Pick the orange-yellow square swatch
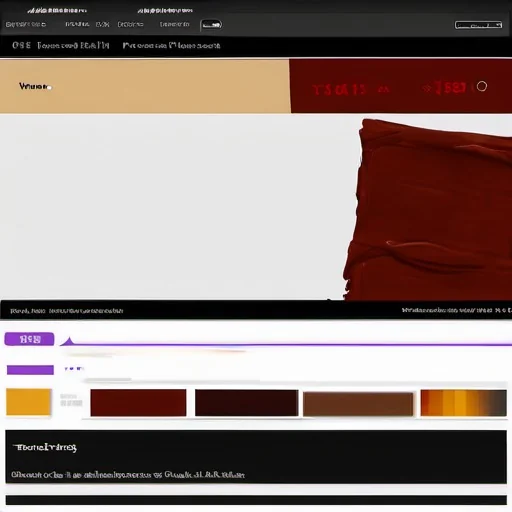 click(x=29, y=402)
